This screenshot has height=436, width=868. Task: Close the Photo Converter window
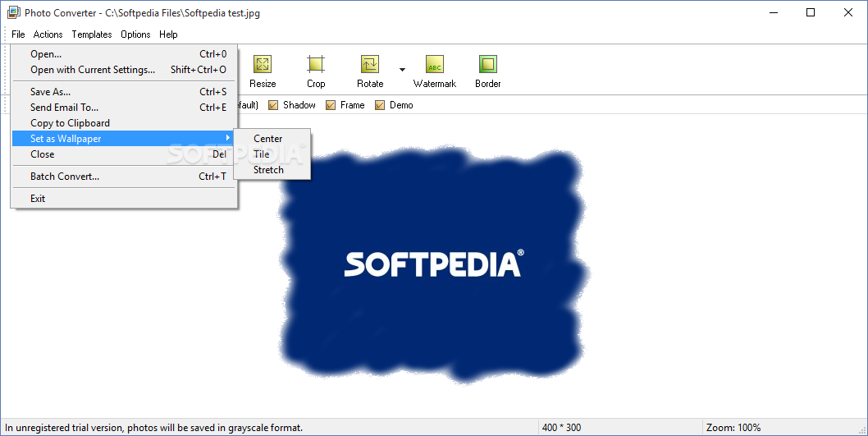coord(847,12)
